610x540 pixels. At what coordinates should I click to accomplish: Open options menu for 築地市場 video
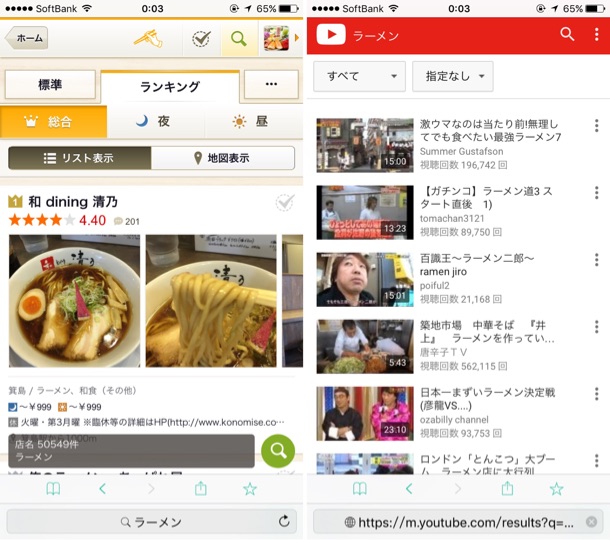coord(596,327)
